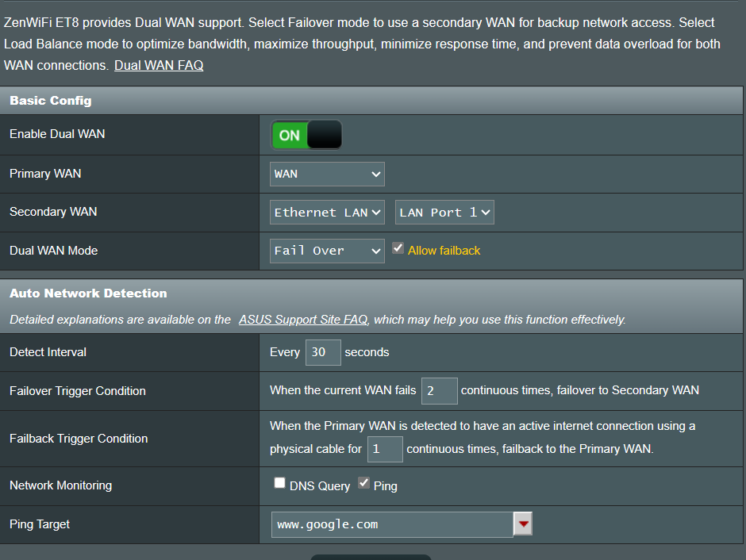Select the Failback Trigger count field
Image resolution: width=746 pixels, height=560 pixels.
pyautogui.click(x=385, y=449)
